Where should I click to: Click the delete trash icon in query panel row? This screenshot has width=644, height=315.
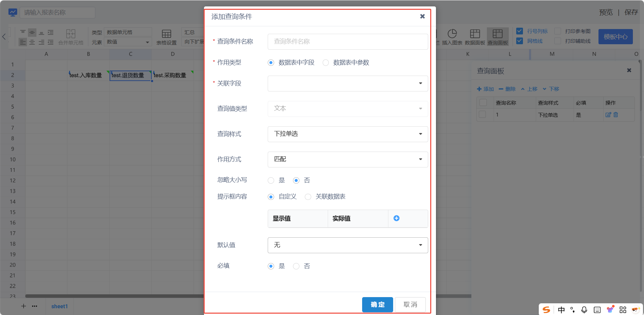tap(616, 115)
